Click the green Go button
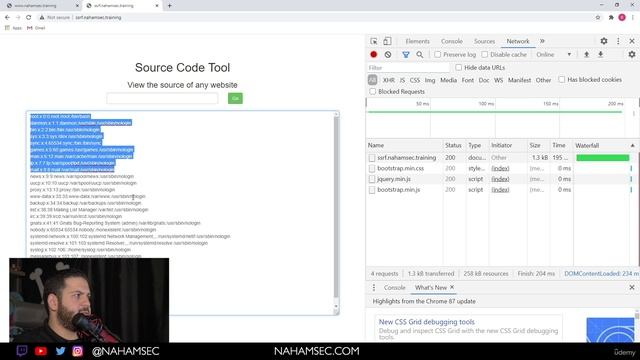Screen dimensions: 640x360 (x=235, y=98)
